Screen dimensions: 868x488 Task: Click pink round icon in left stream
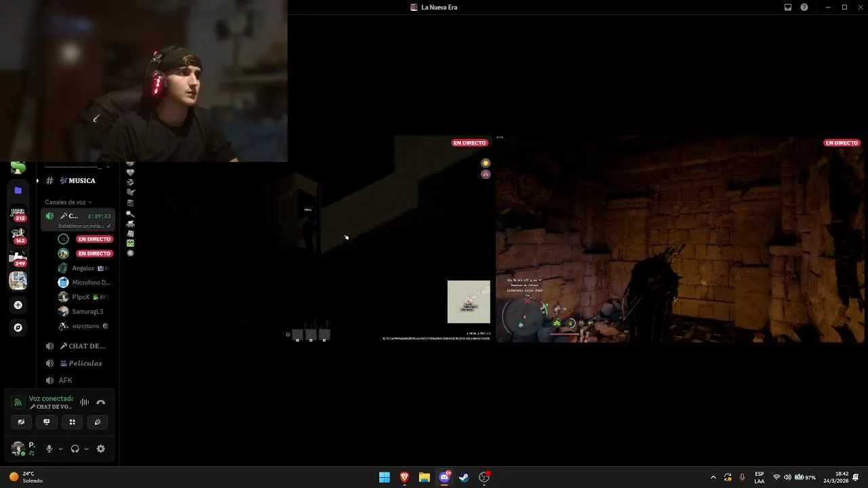[486, 174]
